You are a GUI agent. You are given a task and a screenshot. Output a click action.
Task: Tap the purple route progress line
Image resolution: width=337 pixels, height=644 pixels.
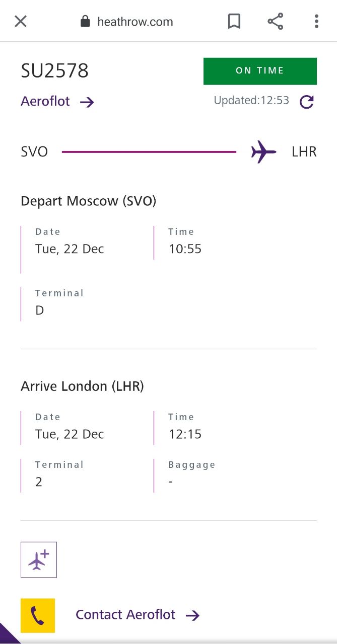coord(149,151)
